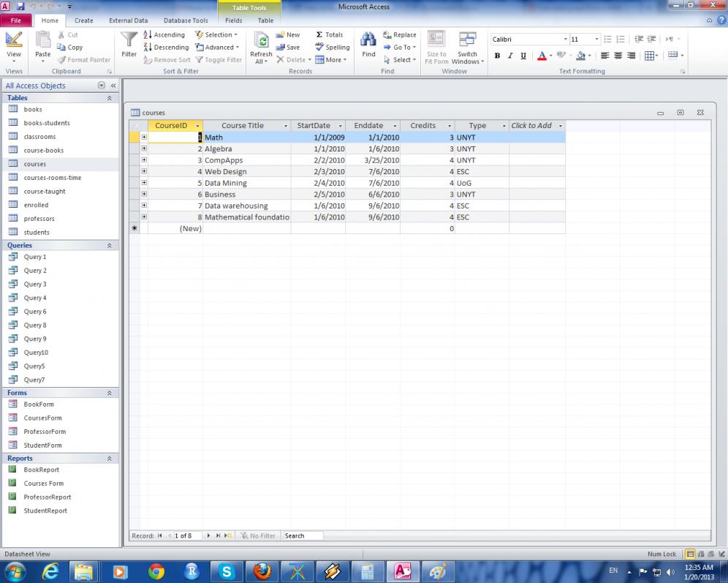This screenshot has height=583, width=728.
Task: Apply bold formatting
Action: tap(497, 56)
